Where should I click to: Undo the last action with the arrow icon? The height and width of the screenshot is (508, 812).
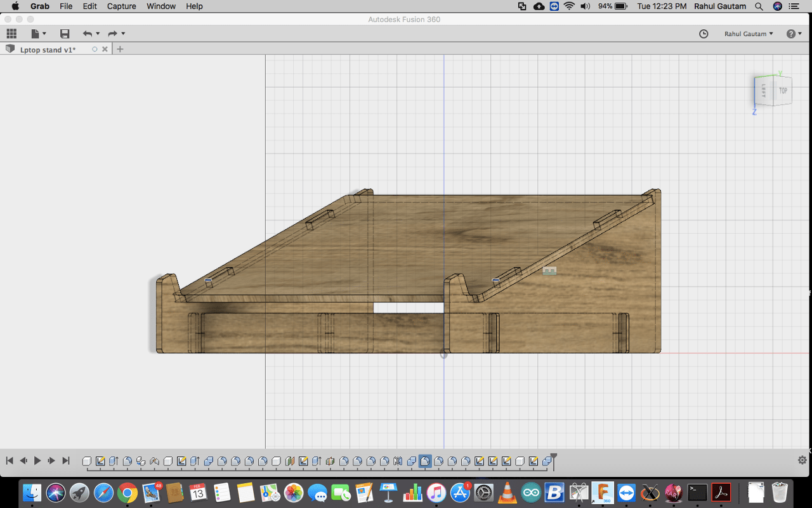tap(88, 34)
